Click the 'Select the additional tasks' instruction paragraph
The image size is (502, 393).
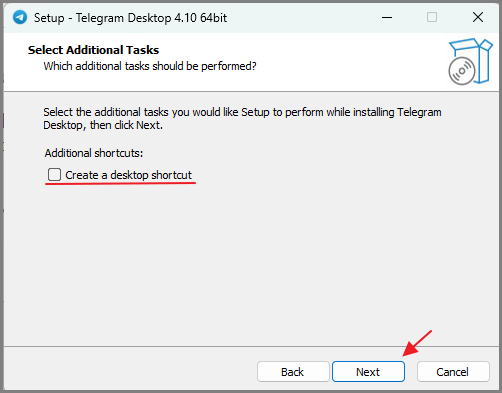click(x=242, y=119)
